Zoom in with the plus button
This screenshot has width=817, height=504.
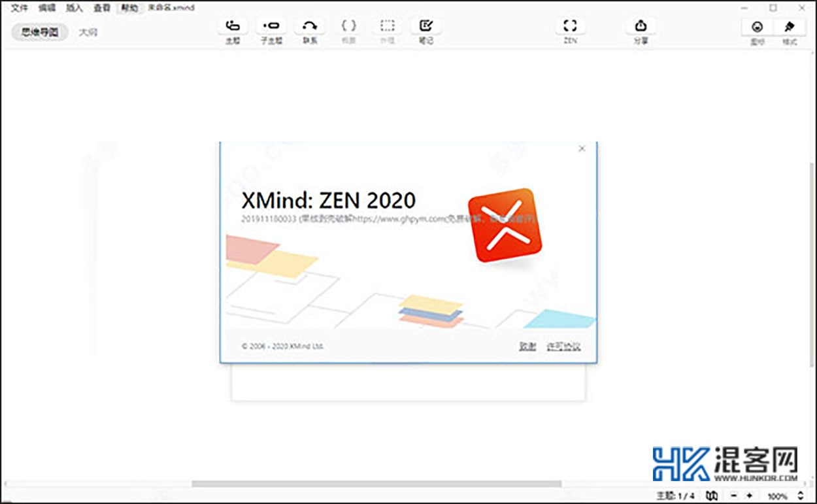point(749,496)
